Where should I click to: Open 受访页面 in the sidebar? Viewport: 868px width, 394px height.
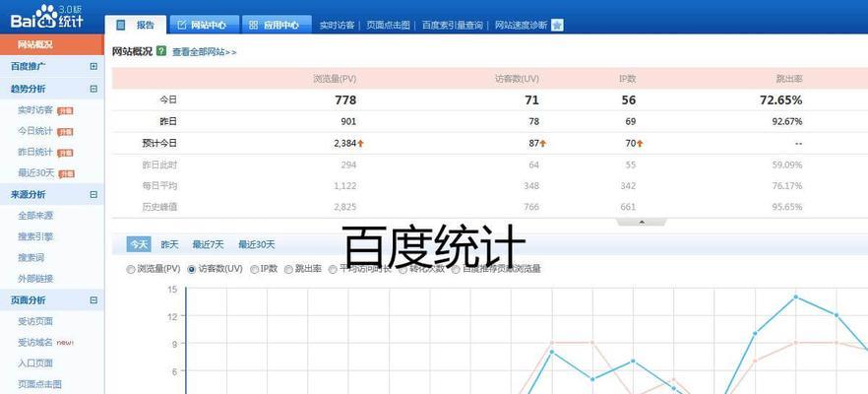pos(35,321)
